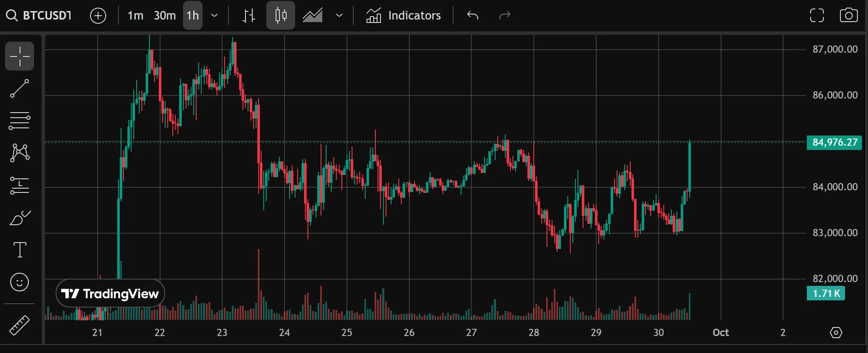Select the Text annotation tool
The image size is (868, 353).
click(x=20, y=250)
